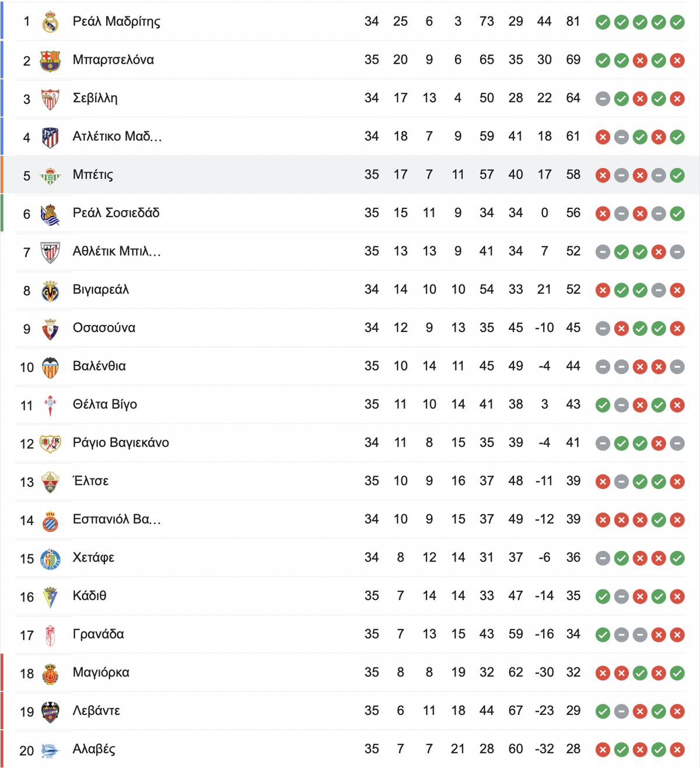Open the Μπέτις team name

coord(93,174)
